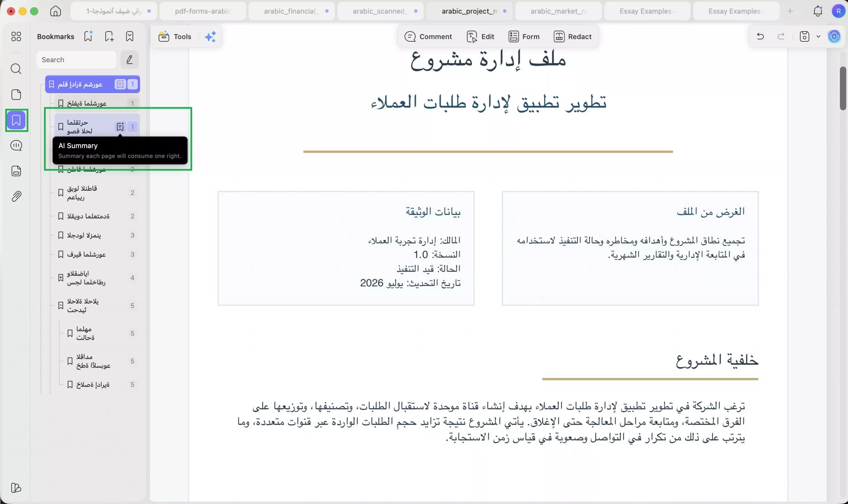Select the ينمزلا لودجلا bookmark
The image size is (848, 504).
coord(97,235)
